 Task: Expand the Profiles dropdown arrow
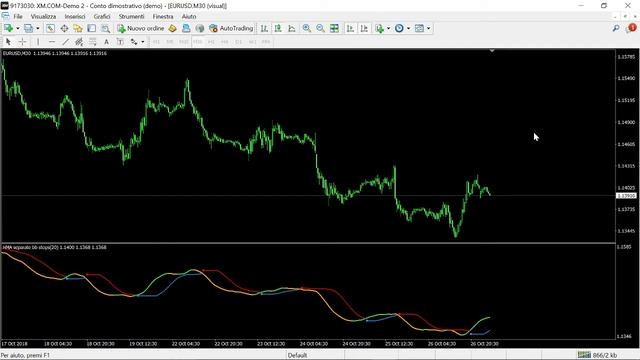click(38, 28)
